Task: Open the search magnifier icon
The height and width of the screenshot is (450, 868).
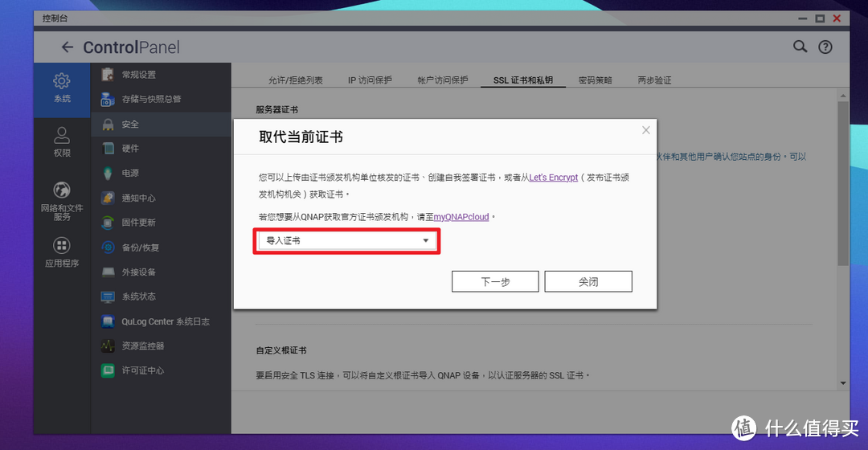Action: point(800,47)
